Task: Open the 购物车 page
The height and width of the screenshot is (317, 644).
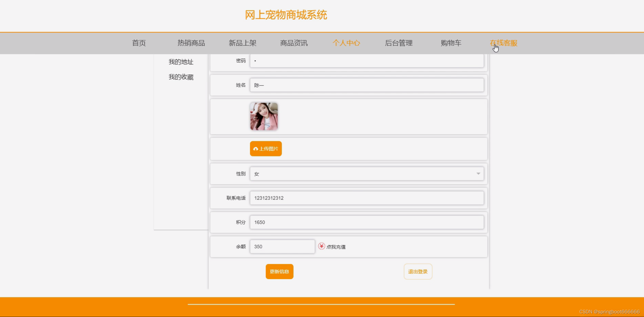Action: point(451,43)
